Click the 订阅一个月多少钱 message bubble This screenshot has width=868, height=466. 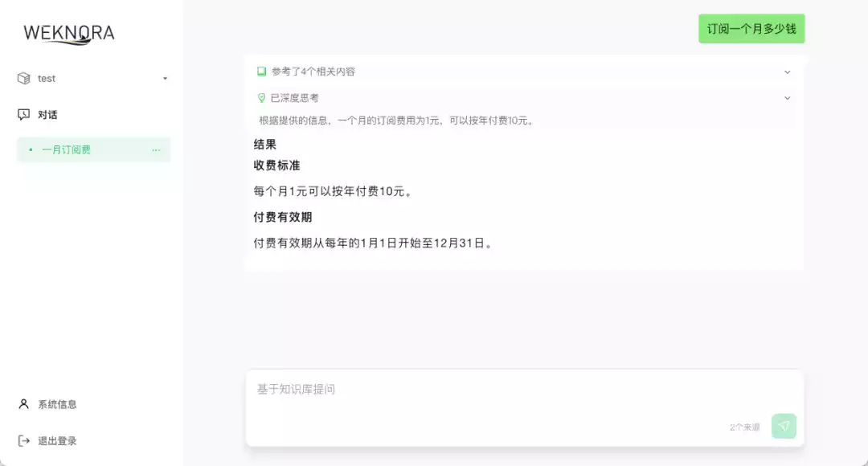751,28
